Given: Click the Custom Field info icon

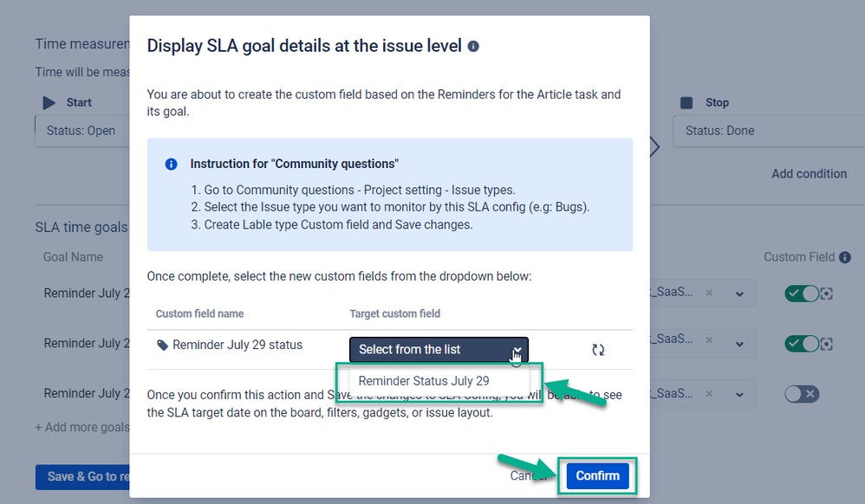Looking at the screenshot, I should (x=844, y=257).
